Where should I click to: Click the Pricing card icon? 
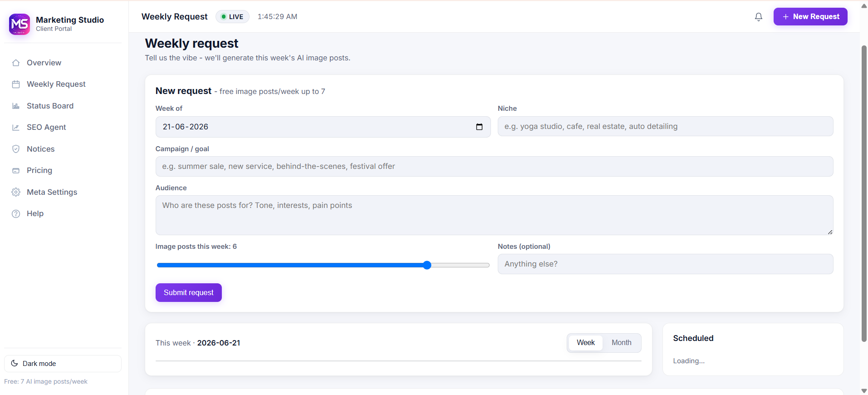coord(16,170)
